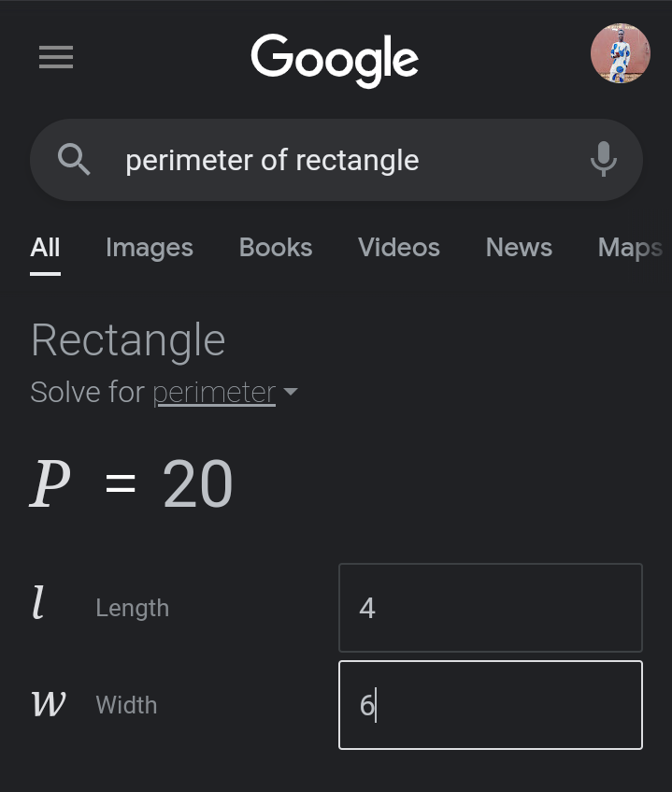The height and width of the screenshot is (792, 672).
Task: Click the magnifying glass search icon
Action: (74, 160)
